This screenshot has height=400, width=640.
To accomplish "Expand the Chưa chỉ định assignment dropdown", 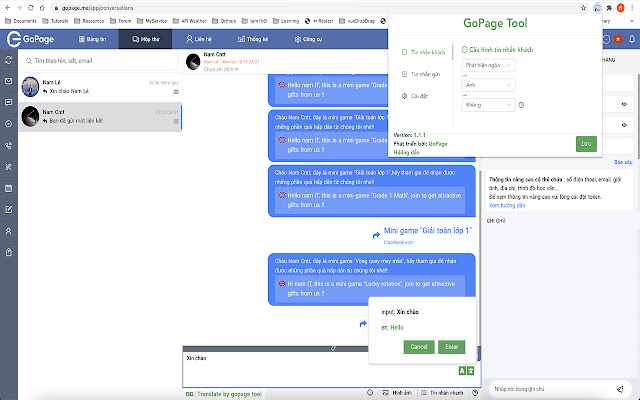I will pyautogui.click(x=221, y=69).
